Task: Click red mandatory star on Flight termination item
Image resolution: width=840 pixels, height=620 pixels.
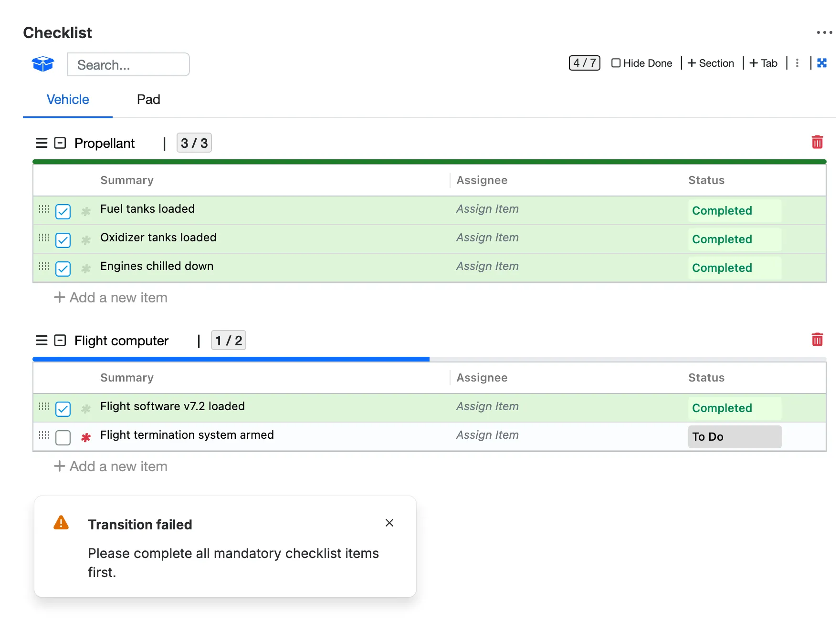Action: [x=86, y=437]
